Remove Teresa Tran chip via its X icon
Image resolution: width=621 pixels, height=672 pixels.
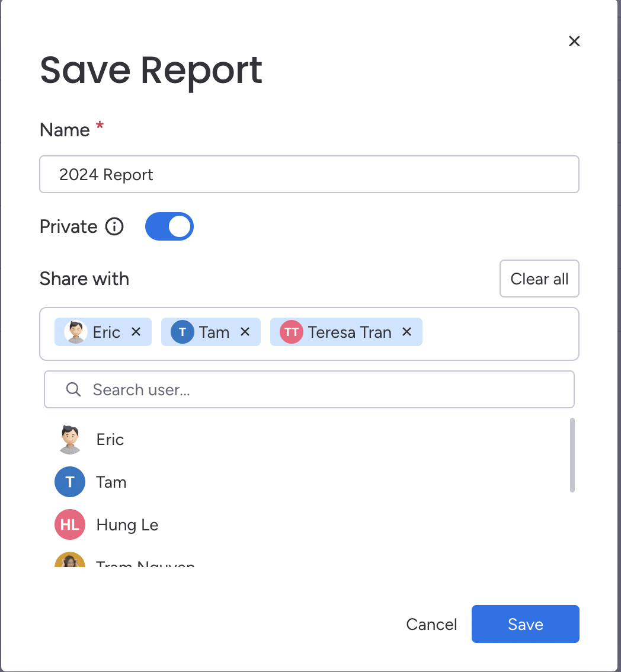pos(406,332)
